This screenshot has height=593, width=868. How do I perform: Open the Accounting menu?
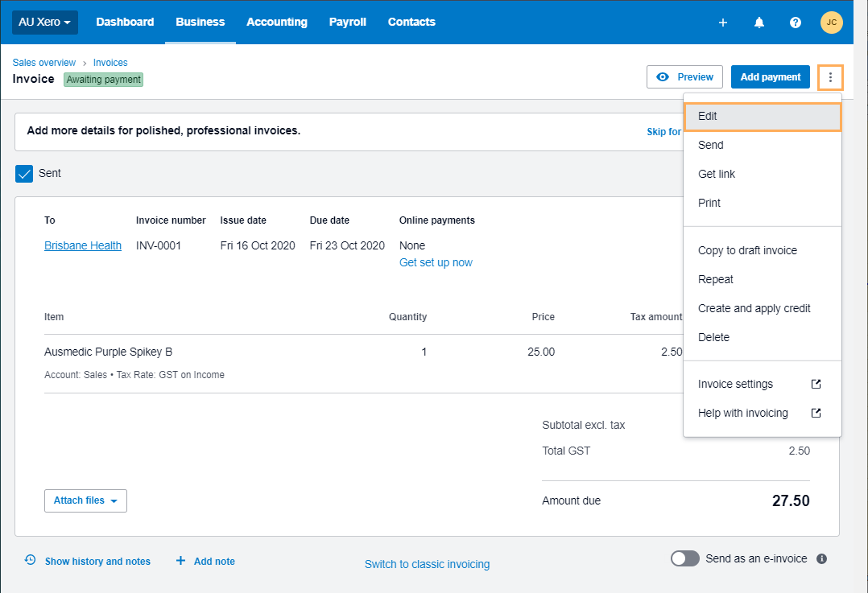pos(277,23)
